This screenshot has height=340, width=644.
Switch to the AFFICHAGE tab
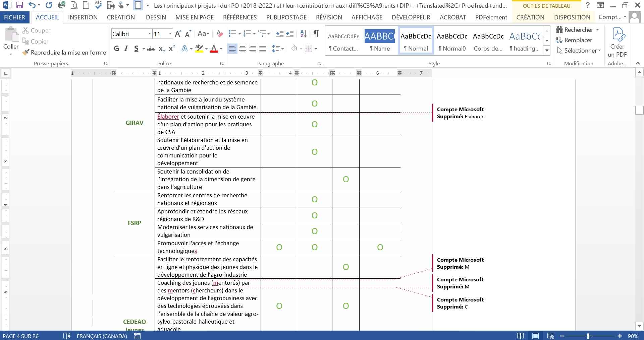coord(367,17)
